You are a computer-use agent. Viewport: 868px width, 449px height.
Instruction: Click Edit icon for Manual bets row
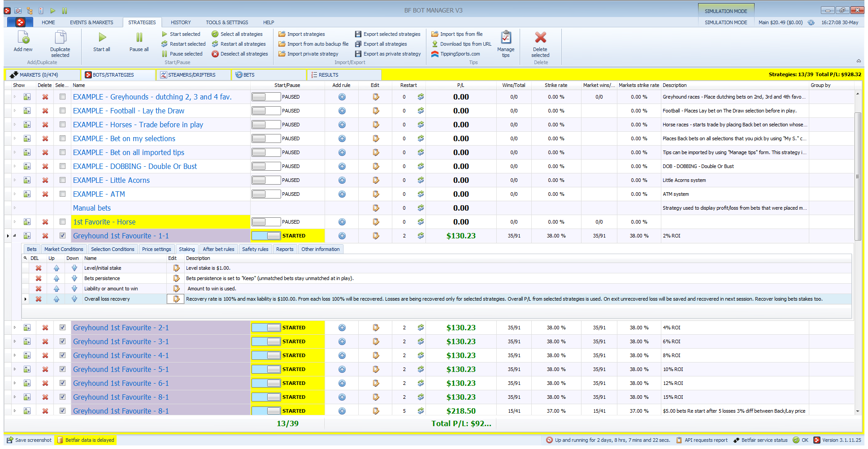(x=376, y=208)
